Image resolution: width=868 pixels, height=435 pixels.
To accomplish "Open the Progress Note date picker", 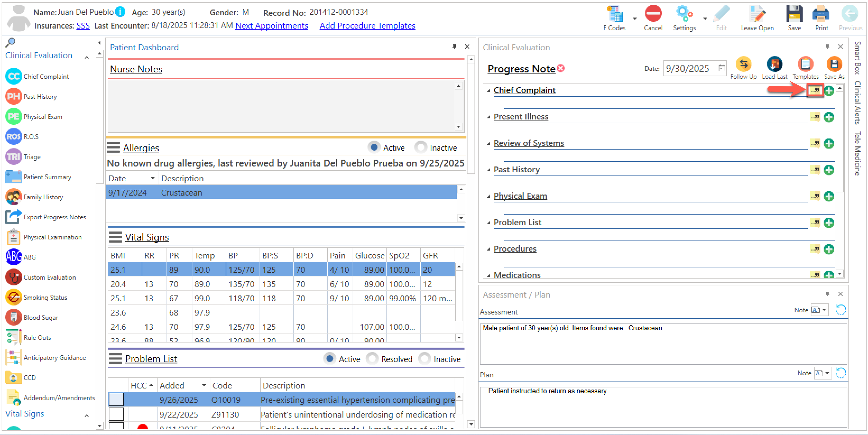I will tap(722, 68).
